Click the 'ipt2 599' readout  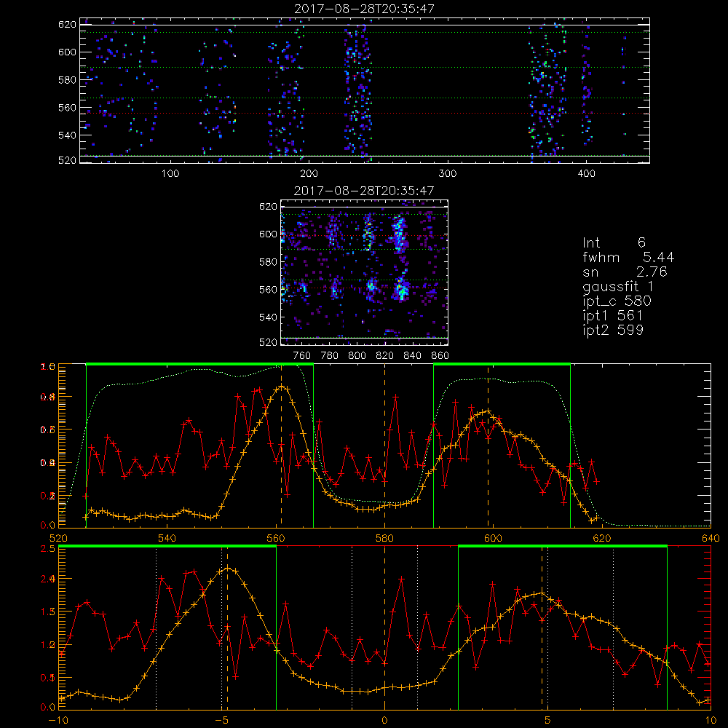pos(613,330)
